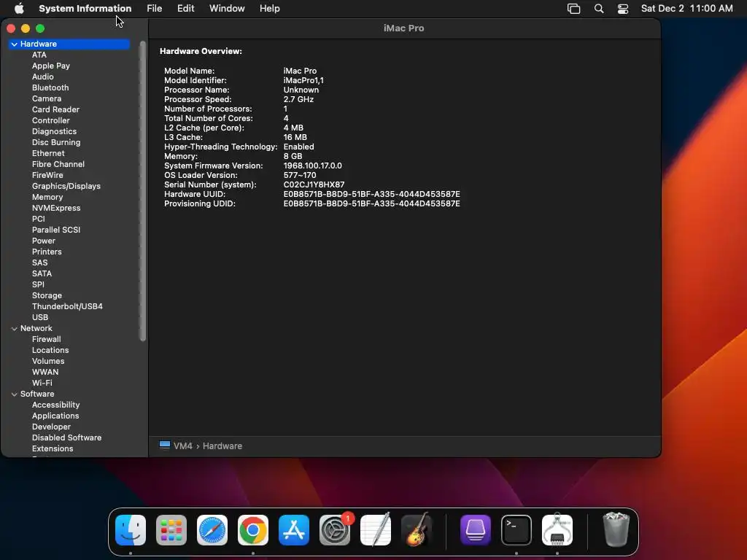The height and width of the screenshot is (560, 747).
Task: Select Card Reader in the sidebar
Action: click(x=55, y=109)
